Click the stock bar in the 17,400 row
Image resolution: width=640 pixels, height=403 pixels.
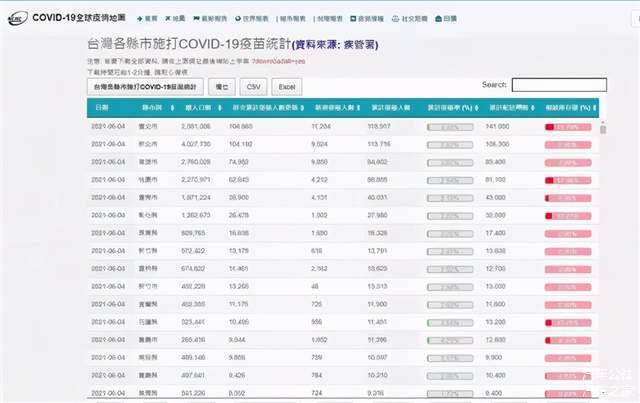point(568,234)
